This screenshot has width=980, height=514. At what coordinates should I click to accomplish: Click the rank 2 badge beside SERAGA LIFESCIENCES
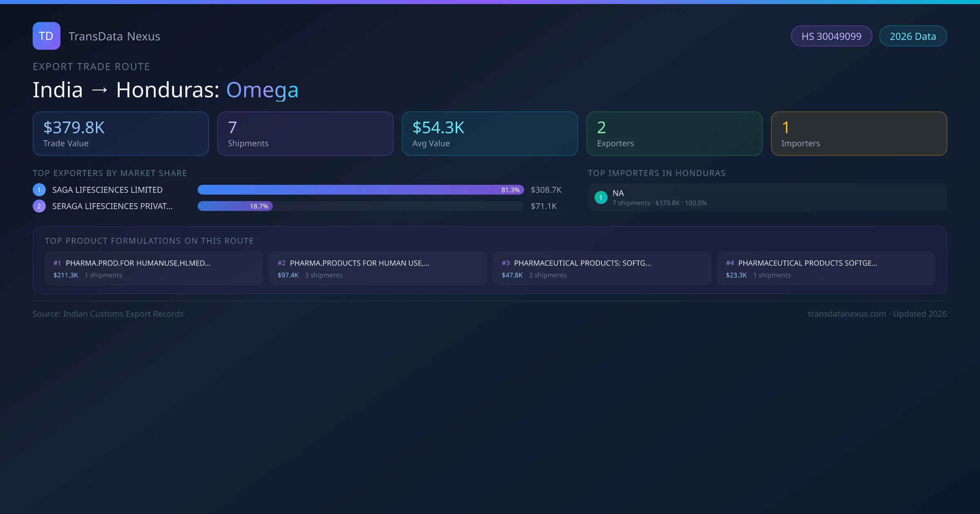point(39,206)
